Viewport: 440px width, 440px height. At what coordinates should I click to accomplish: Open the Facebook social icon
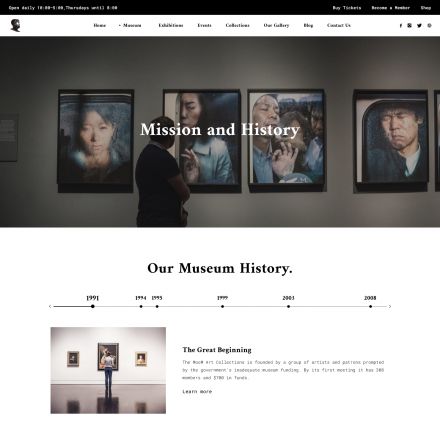[x=401, y=25]
